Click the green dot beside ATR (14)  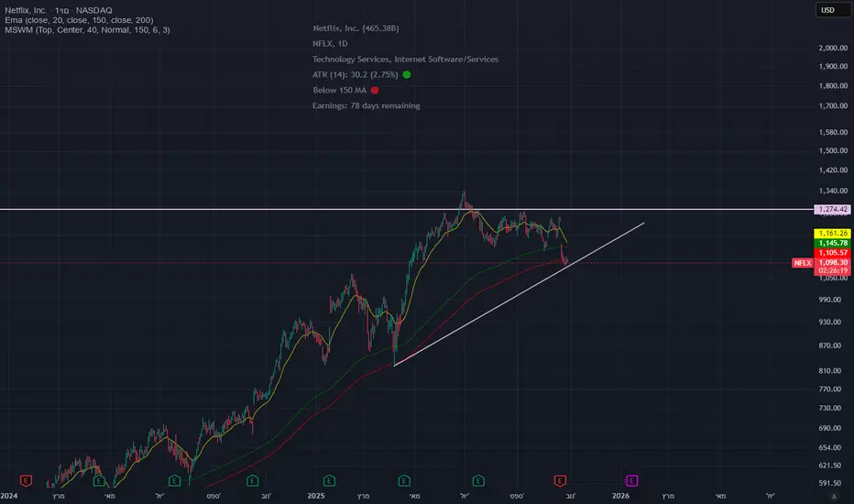pyautogui.click(x=406, y=74)
